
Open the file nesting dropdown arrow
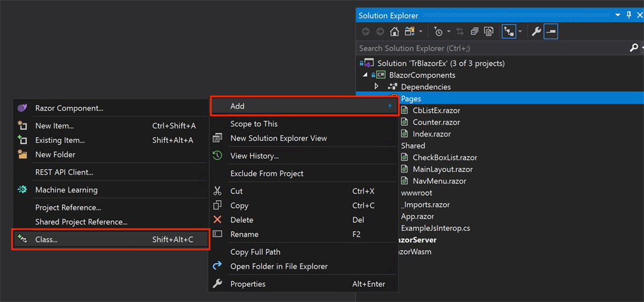coord(520,31)
